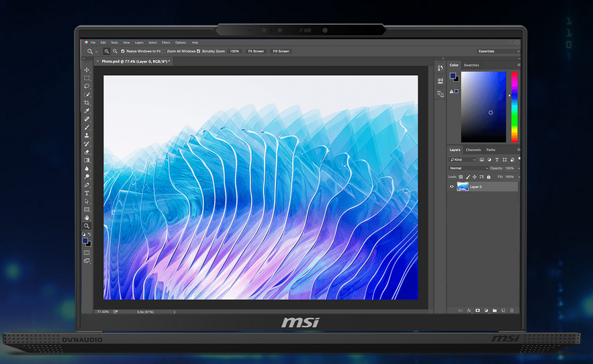Image resolution: width=593 pixels, height=364 pixels.
Task: Open the Edit menu
Action: 103,43
